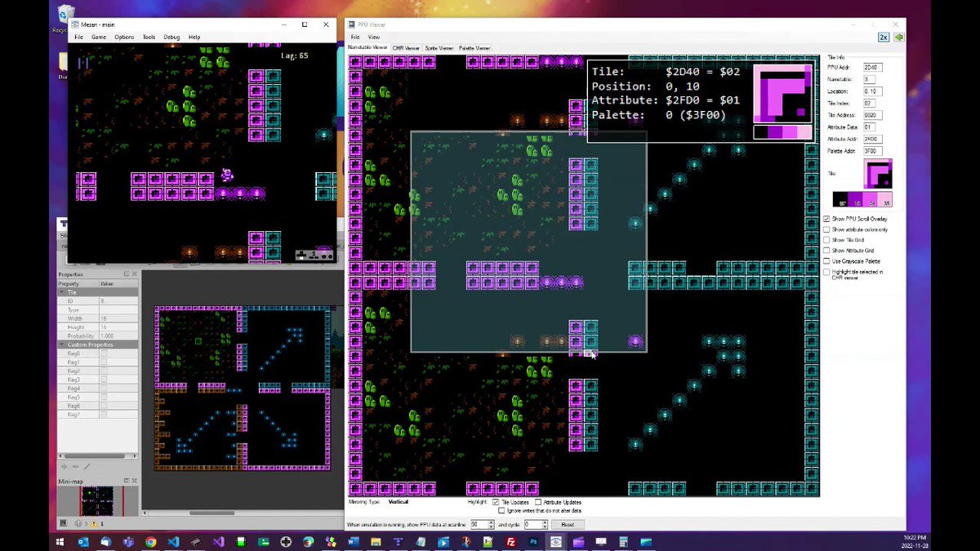Click the green arrow icon in PPU Viewer
This screenshot has width=980, height=551.
(898, 37)
